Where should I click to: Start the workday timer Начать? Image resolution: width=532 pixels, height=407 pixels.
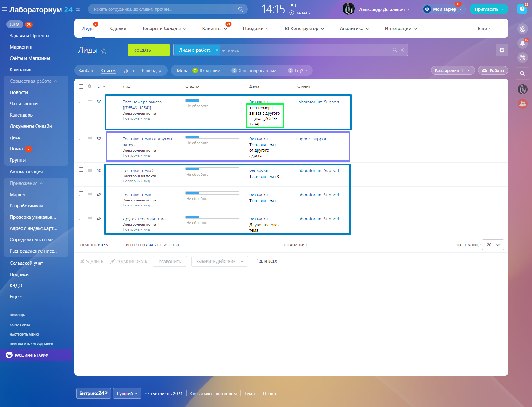tap(300, 13)
